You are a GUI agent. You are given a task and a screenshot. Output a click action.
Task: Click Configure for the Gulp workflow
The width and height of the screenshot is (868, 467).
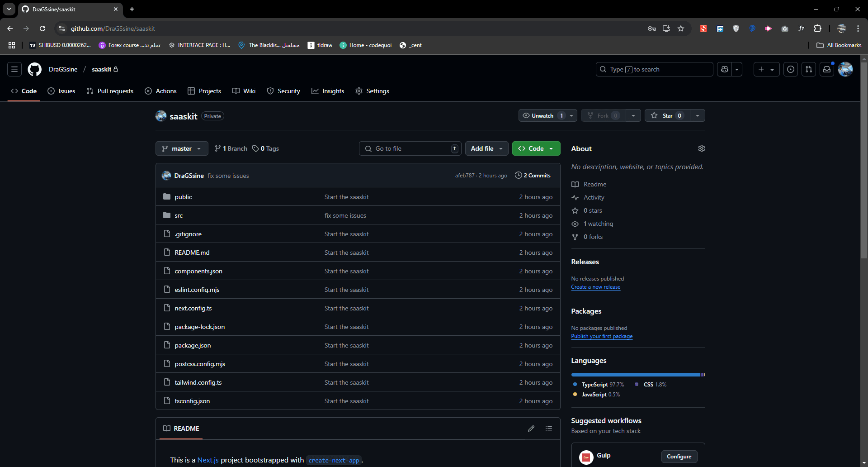pos(679,457)
